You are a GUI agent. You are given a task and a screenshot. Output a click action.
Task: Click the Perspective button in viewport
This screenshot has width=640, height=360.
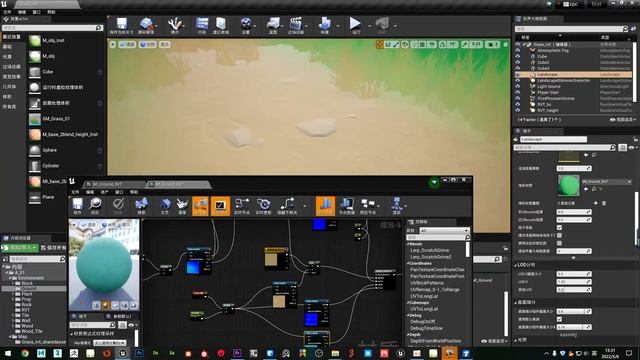pos(127,44)
